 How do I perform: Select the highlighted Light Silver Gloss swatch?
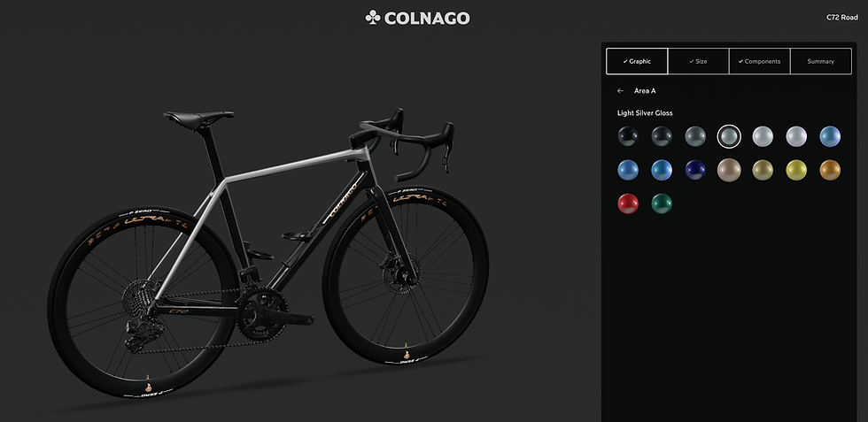tap(729, 136)
